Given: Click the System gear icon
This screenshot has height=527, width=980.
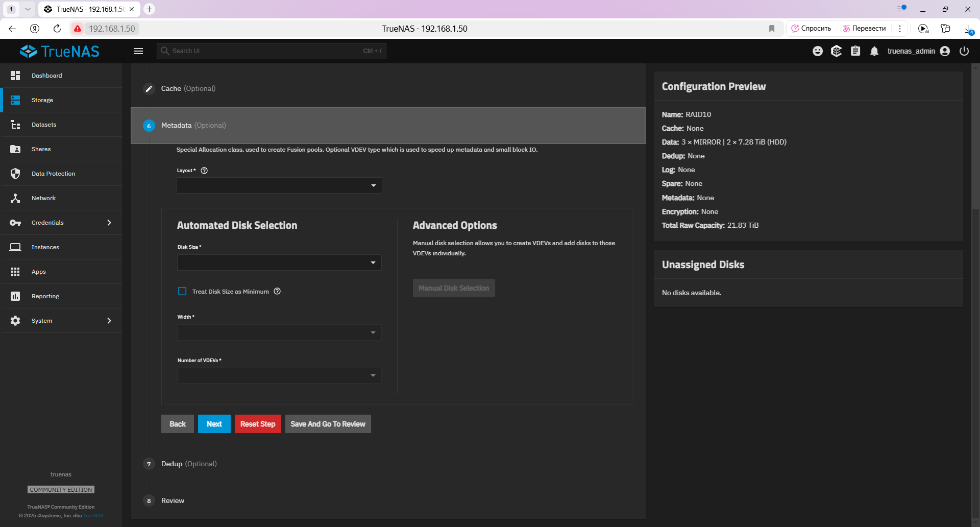Looking at the screenshot, I should [15, 321].
